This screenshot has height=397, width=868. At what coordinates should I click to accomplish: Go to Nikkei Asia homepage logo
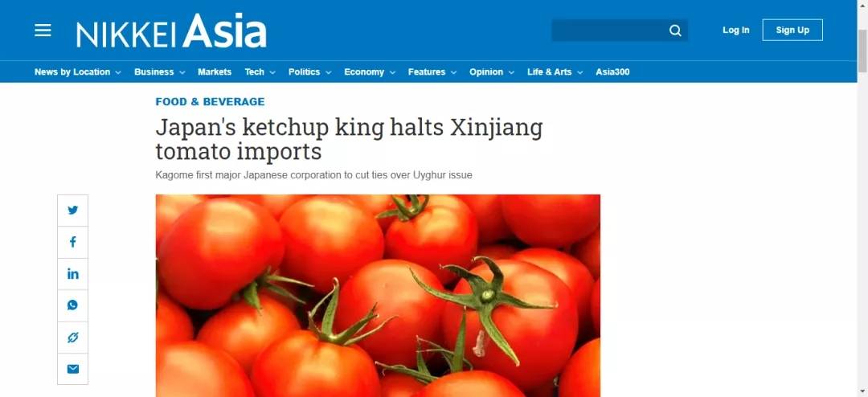pyautogui.click(x=171, y=31)
